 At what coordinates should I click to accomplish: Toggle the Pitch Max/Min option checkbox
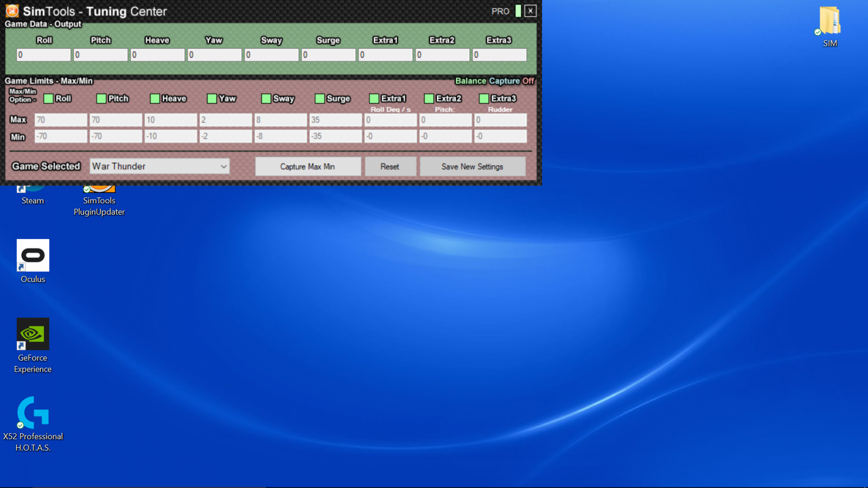pos(101,99)
